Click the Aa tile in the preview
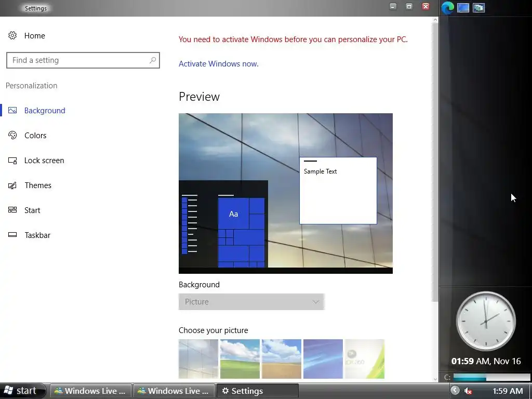The height and width of the screenshot is (399, 532). 233,214
